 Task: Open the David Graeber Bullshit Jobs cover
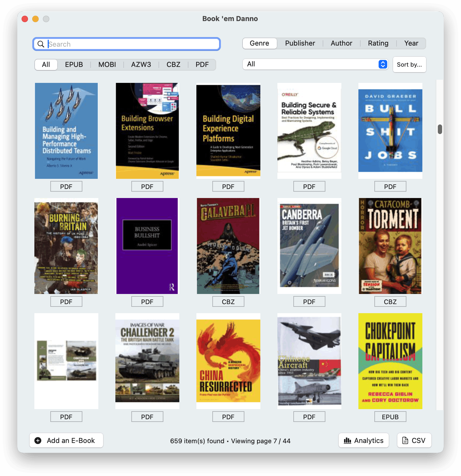390,131
